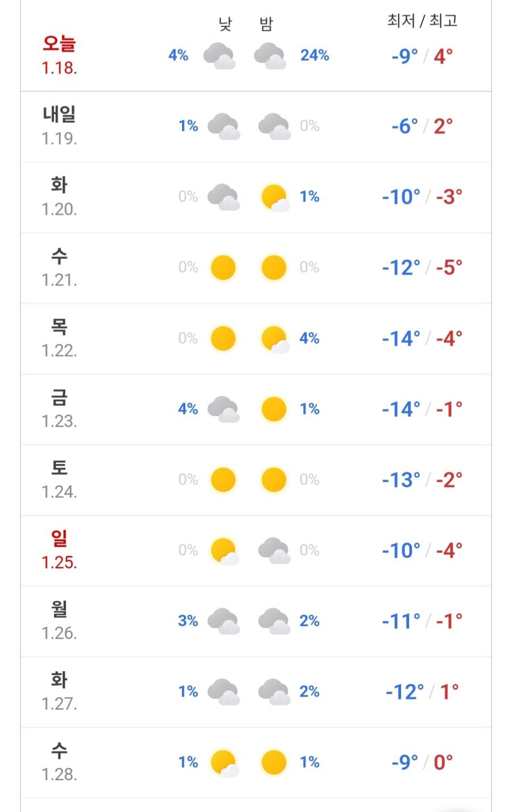This screenshot has width=512, height=812.
Task: Click the 1.24. daytime sunny icon
Action: point(223,480)
